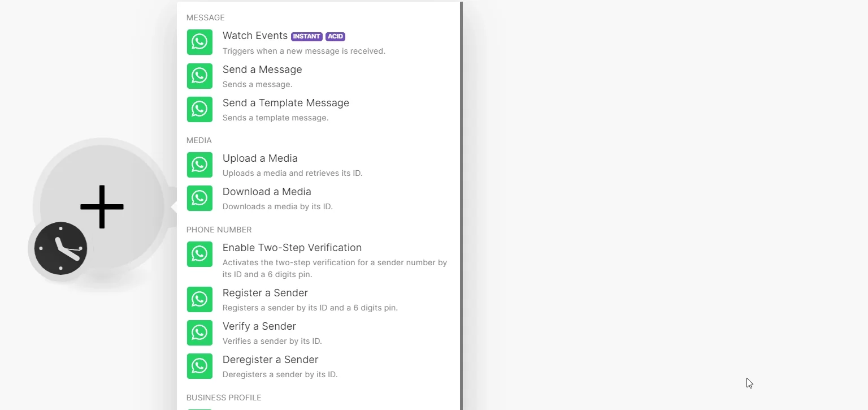Click the text 'Uploads a media and retrieves its ID.'
868x410 pixels.
pyautogui.click(x=293, y=173)
